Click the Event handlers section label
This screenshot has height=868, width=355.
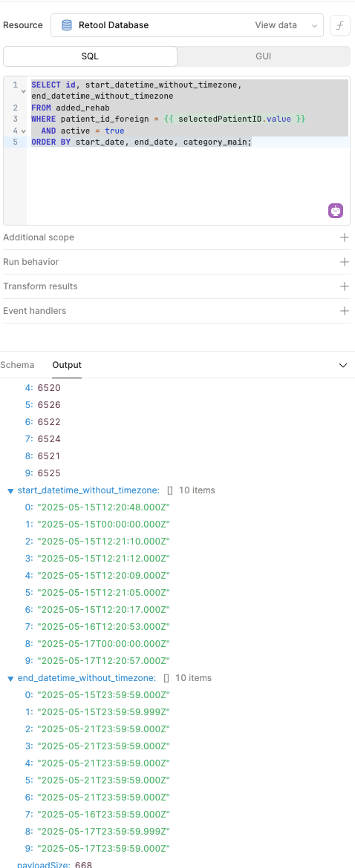(34, 311)
